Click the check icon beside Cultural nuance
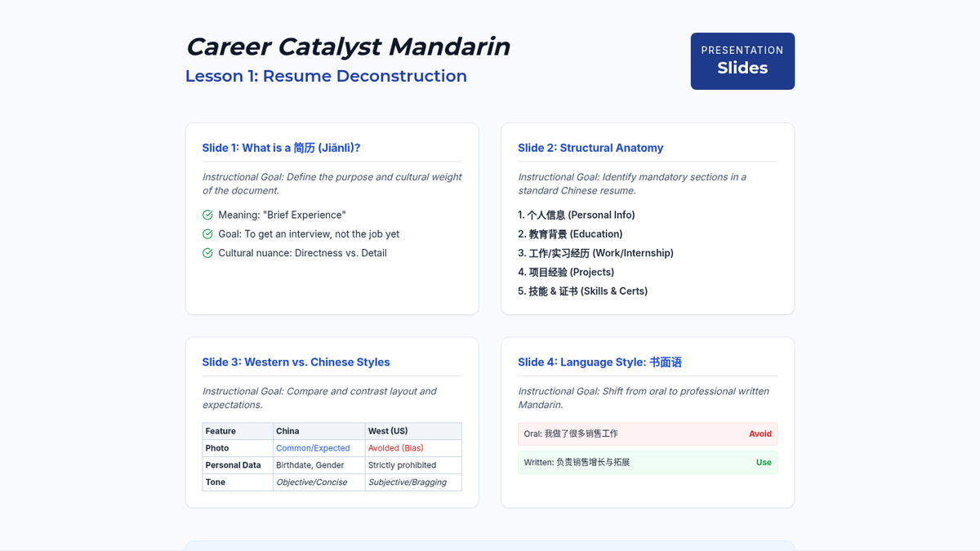 (207, 253)
